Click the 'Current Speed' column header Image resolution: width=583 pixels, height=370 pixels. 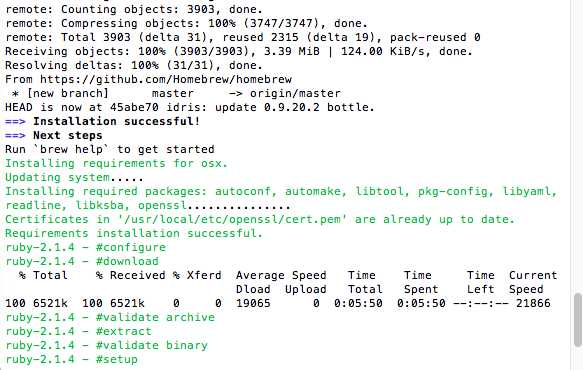coord(533,282)
